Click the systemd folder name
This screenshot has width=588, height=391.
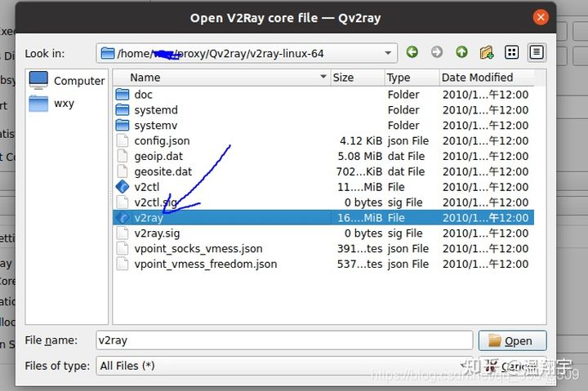pos(156,110)
